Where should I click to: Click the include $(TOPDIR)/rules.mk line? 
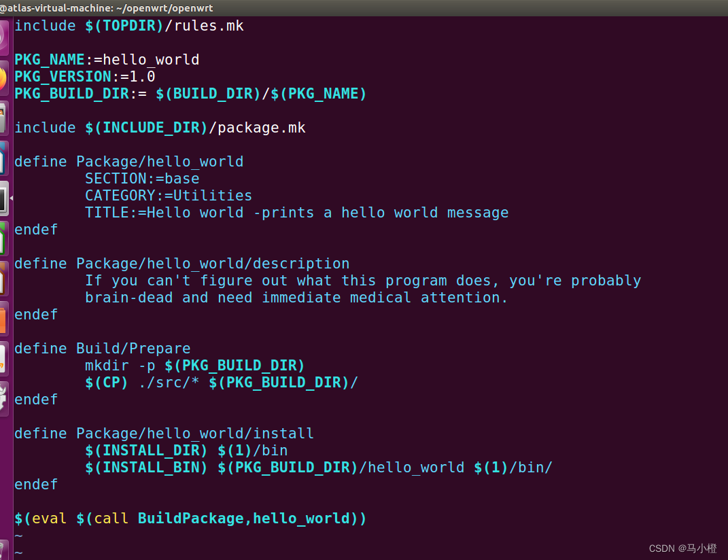[129, 26]
